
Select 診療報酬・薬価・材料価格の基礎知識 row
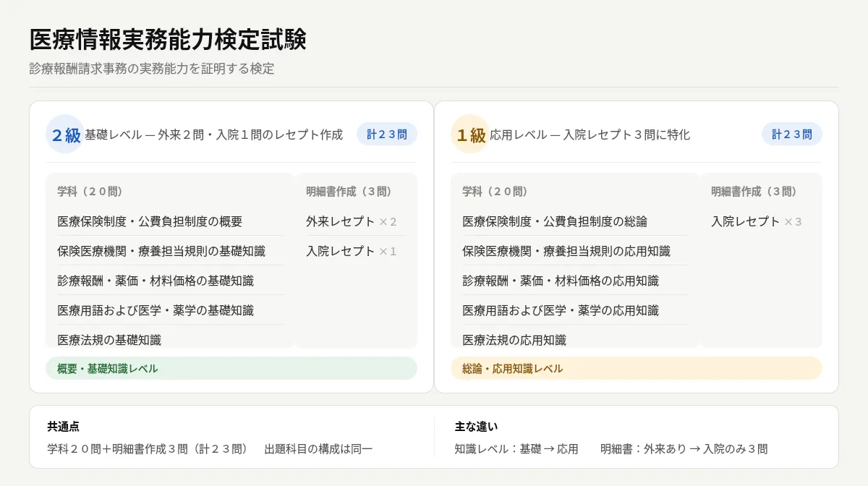click(170, 281)
